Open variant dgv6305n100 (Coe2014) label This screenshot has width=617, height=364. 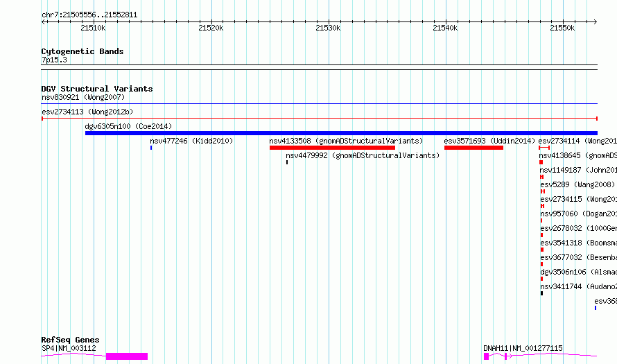pyautogui.click(x=128, y=126)
